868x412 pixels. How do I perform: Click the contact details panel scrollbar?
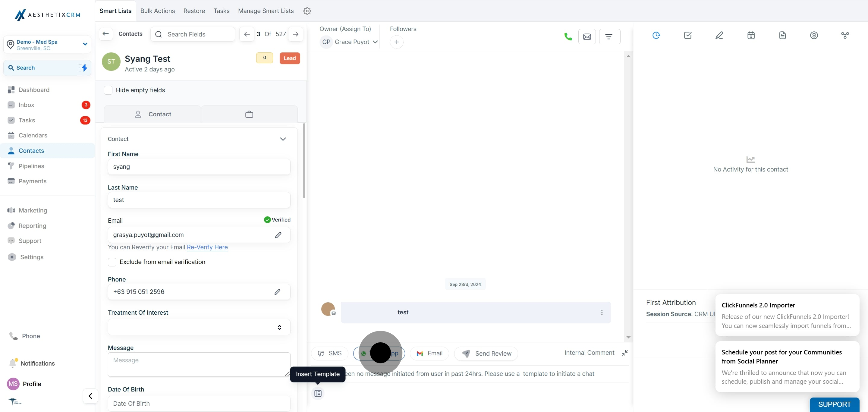click(x=304, y=161)
